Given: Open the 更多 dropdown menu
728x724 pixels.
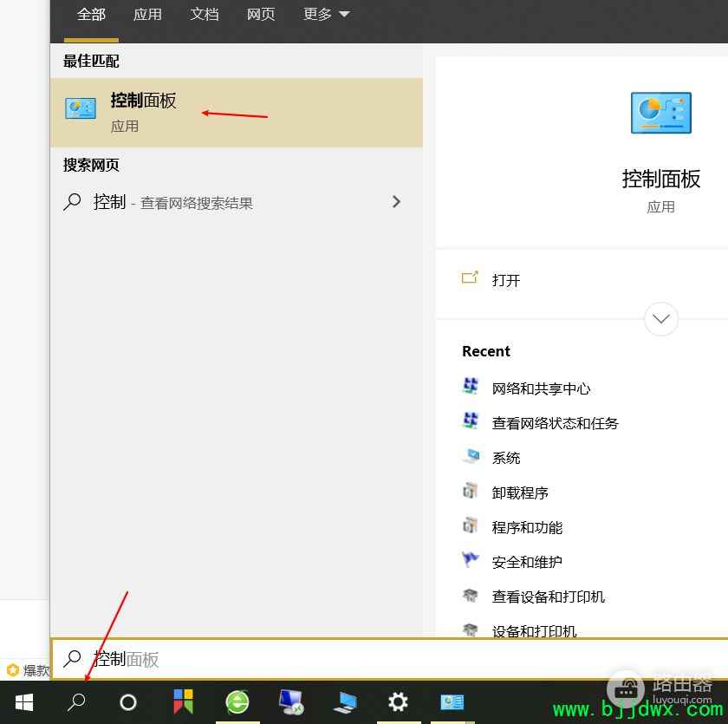Looking at the screenshot, I should (x=326, y=15).
